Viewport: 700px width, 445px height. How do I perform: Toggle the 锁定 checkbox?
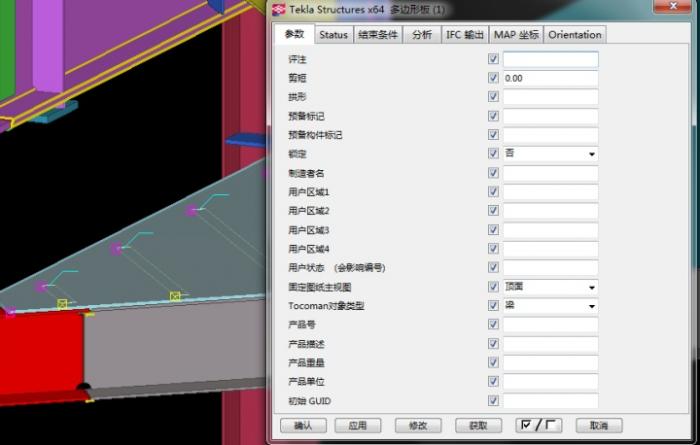pyautogui.click(x=494, y=154)
